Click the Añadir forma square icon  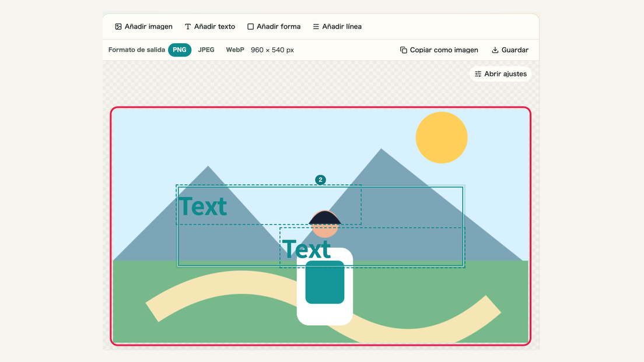click(250, 27)
